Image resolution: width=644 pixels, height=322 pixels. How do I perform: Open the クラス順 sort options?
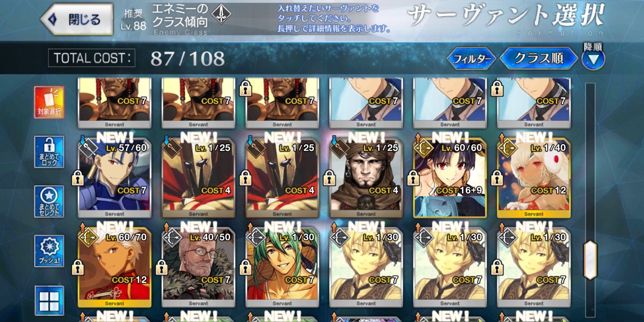coord(539,58)
